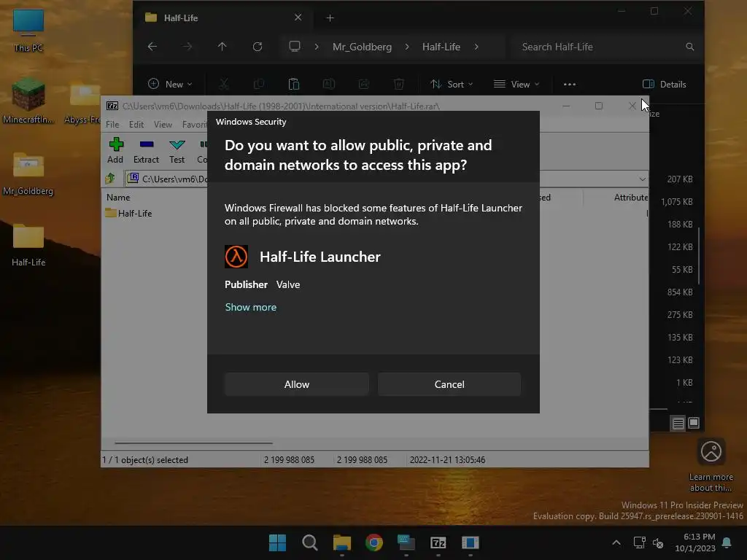747x560 pixels.
Task: Open the View menu in 7-Zip
Action: click(163, 124)
